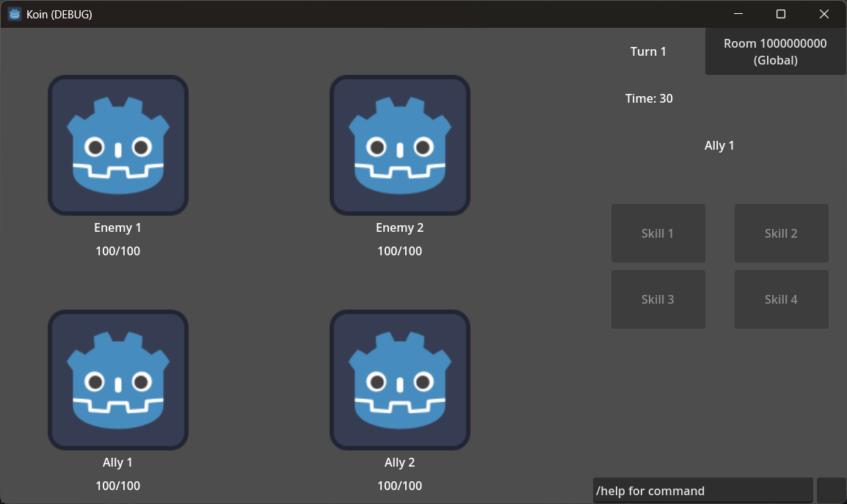Click Enemy 2's 100/100 health value
Screen dimensions: 847x504
point(400,251)
